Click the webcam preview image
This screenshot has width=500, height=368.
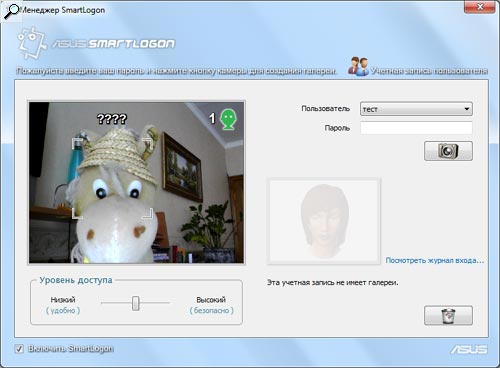137,183
